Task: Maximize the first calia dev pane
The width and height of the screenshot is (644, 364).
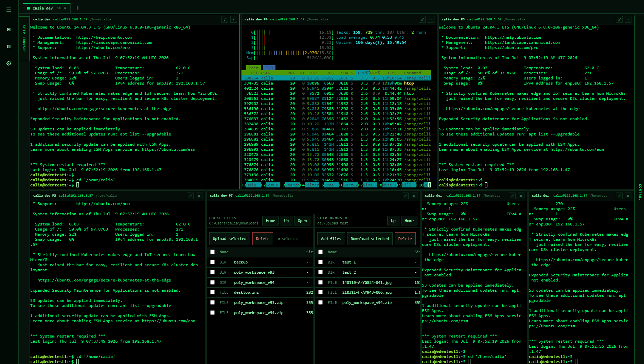Action: click(225, 19)
